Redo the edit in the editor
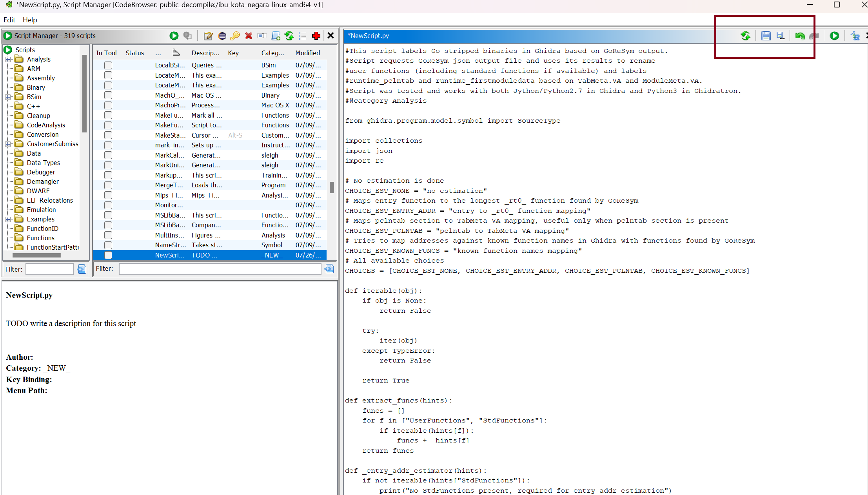The image size is (868, 495). [x=814, y=36]
